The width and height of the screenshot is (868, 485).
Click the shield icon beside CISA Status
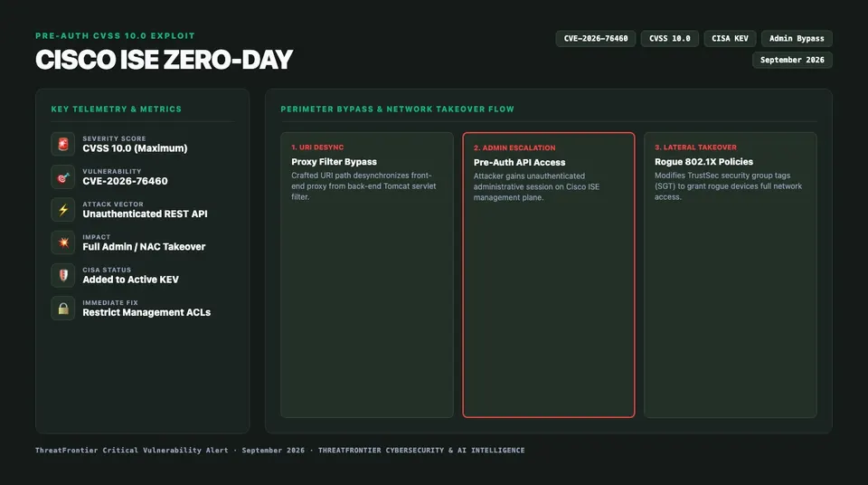[x=63, y=275]
